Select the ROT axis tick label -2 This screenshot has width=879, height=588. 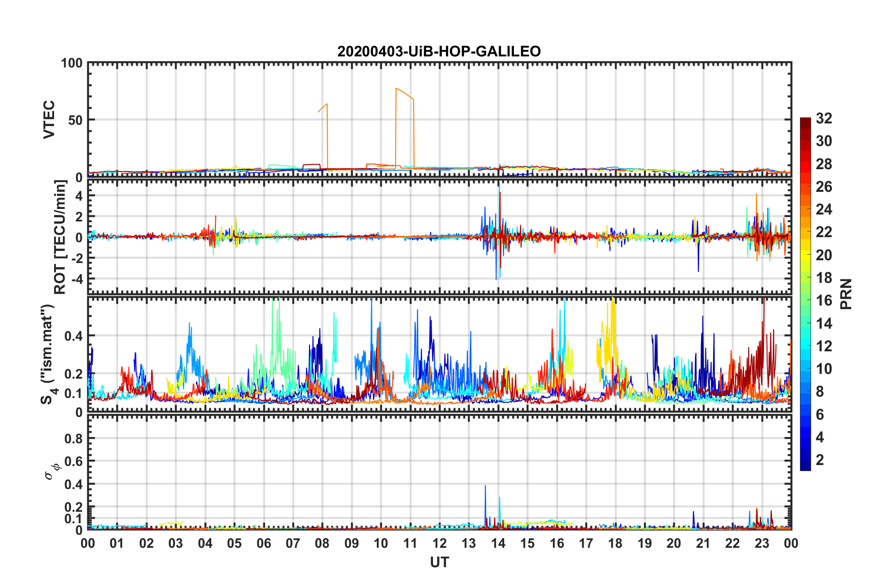tap(76, 258)
